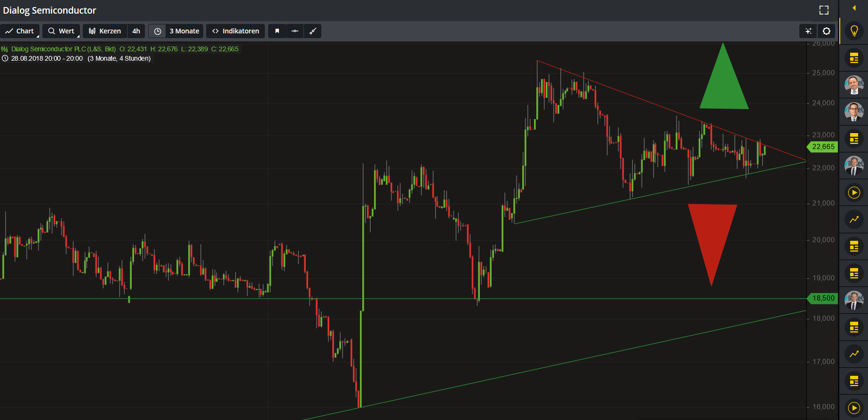Click the first analyst portrait thumbnail

point(854,85)
